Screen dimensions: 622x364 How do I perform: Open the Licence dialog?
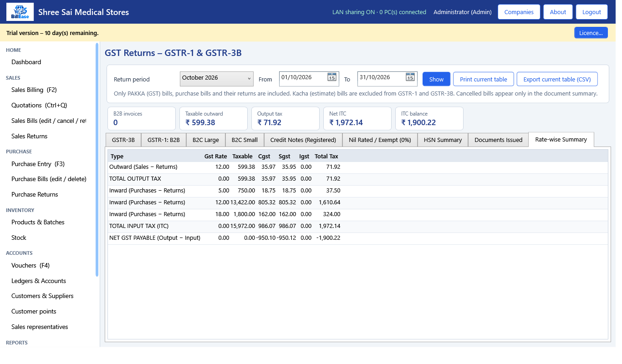[591, 33]
